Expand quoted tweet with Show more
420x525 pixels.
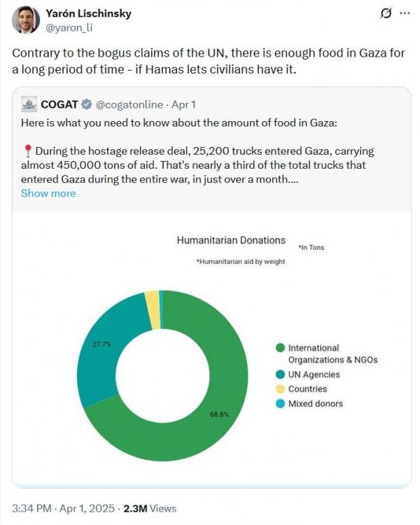48,193
